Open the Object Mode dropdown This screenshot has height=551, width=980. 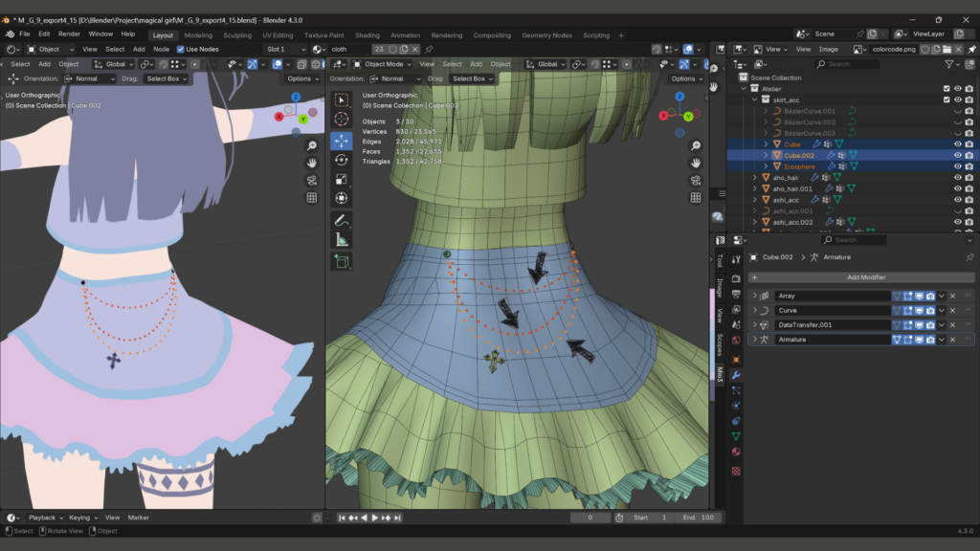coord(380,64)
